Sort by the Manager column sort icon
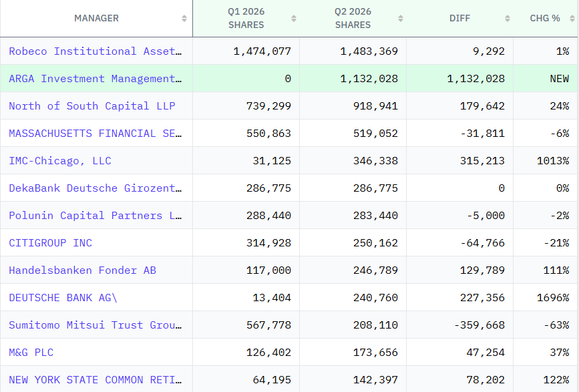The height and width of the screenshot is (392, 579). point(184,19)
